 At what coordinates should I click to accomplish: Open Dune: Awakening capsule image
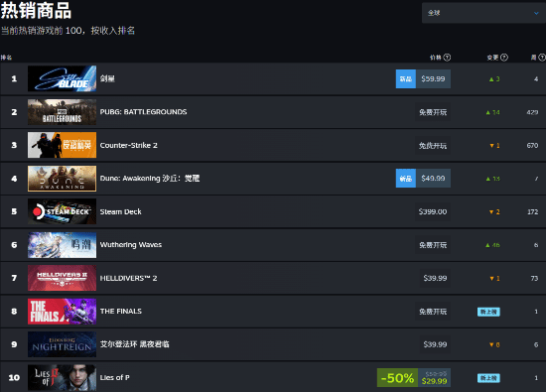pos(62,179)
